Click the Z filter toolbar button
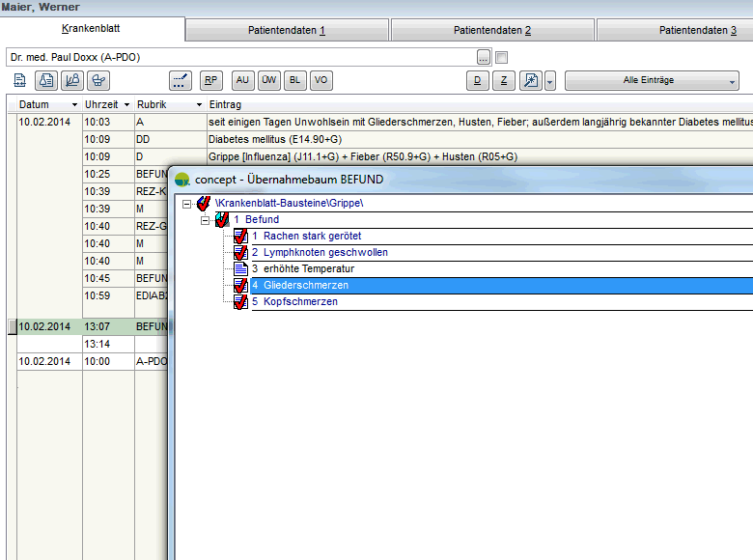 click(x=503, y=80)
